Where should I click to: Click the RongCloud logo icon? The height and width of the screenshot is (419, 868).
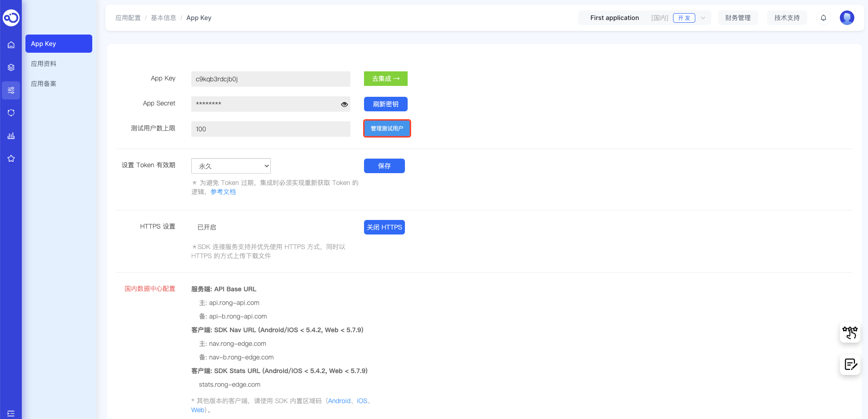pyautogui.click(x=11, y=18)
